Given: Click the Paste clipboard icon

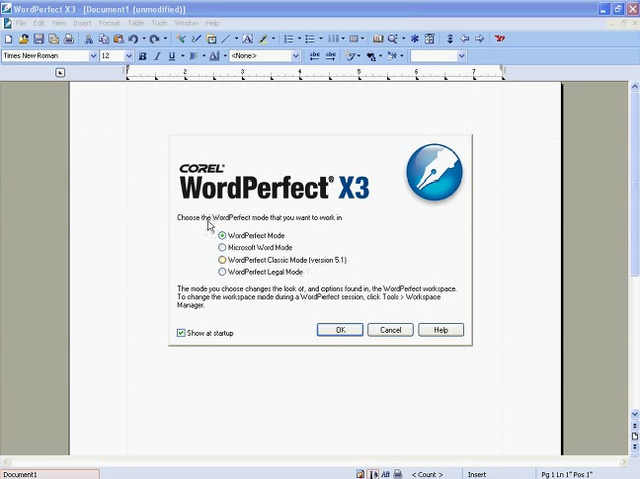Looking at the screenshot, I should 119,39.
